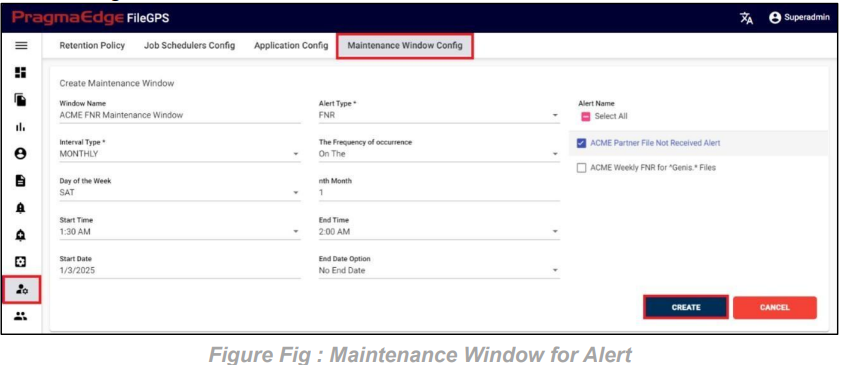Uncheck ACME Partner File Not Received Alert
Image resolution: width=841 pixels, height=365 pixels.
coord(581,143)
